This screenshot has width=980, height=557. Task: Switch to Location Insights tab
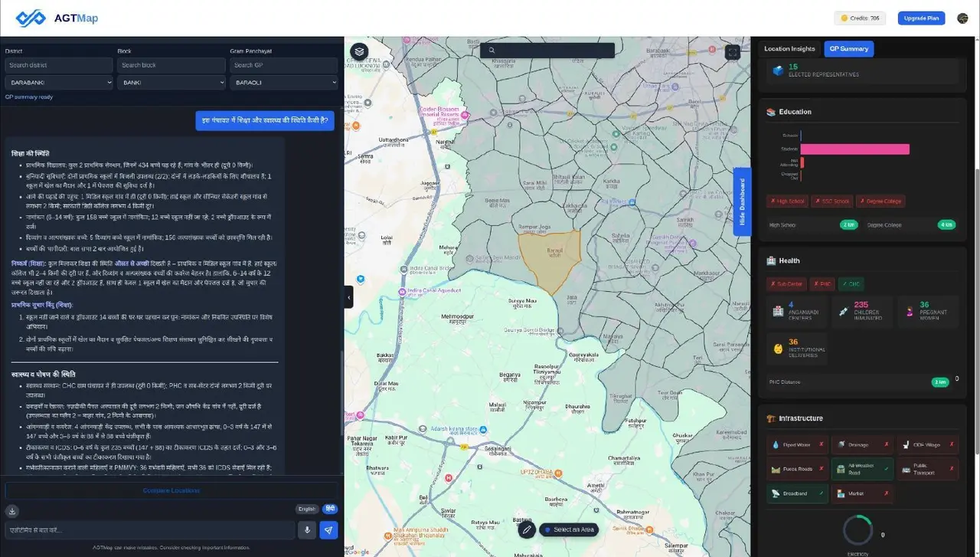coord(789,49)
